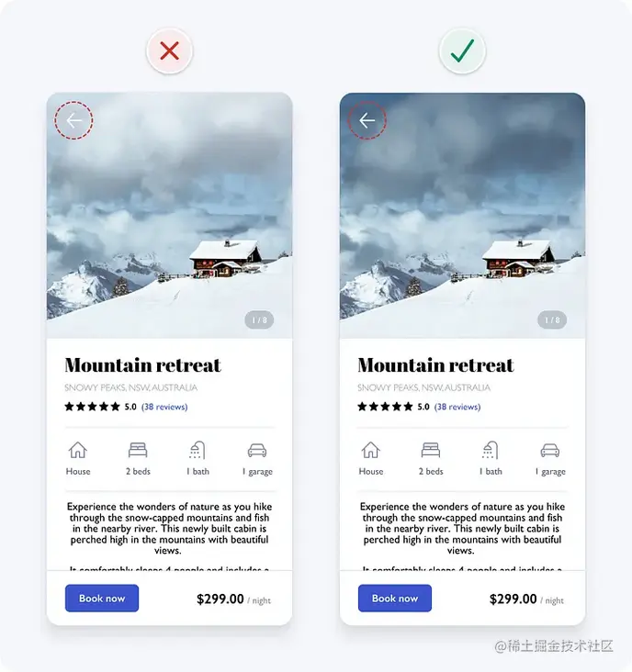The image size is (632, 672).
Task: Select 2 beds icon in left card
Action: click(138, 450)
